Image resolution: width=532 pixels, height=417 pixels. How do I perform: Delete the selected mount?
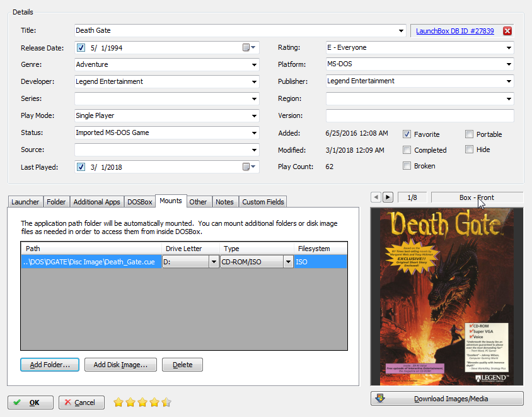point(183,365)
